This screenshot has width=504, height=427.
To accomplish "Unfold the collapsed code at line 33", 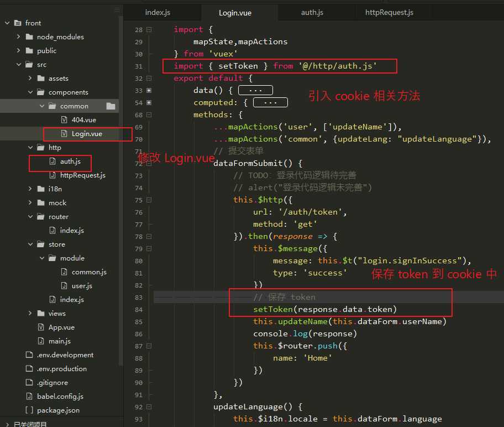I will click(x=149, y=90).
